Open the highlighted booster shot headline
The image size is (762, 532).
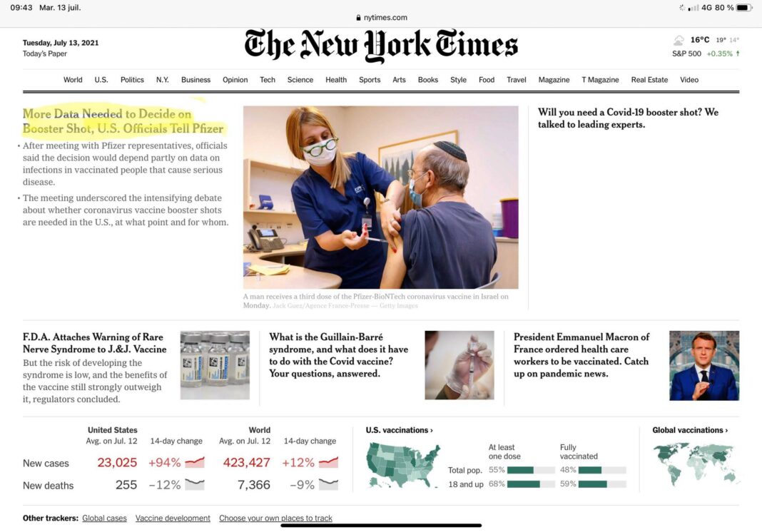pyautogui.click(x=123, y=121)
